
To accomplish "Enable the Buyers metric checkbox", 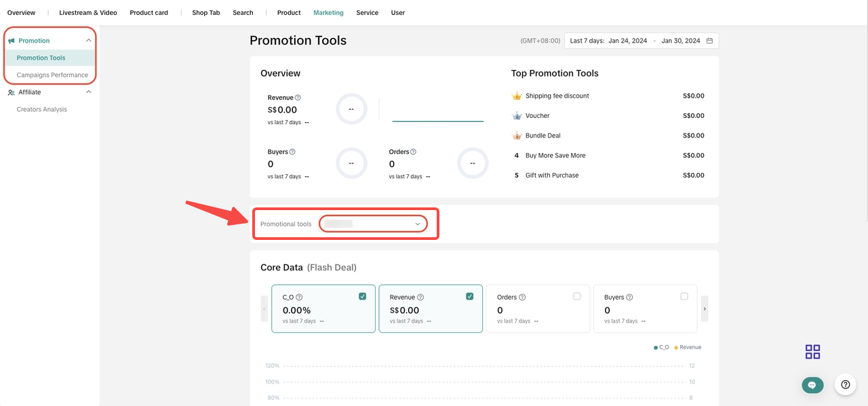I will (684, 296).
